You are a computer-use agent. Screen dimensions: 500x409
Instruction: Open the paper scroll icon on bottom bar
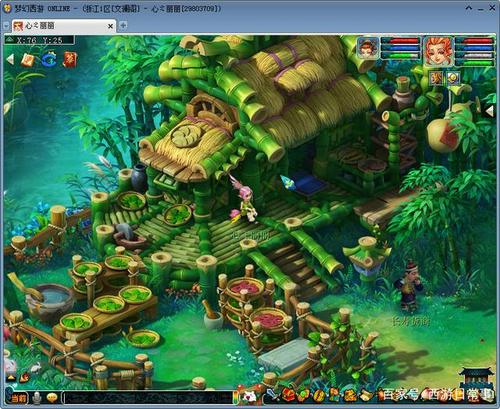click(x=366, y=395)
